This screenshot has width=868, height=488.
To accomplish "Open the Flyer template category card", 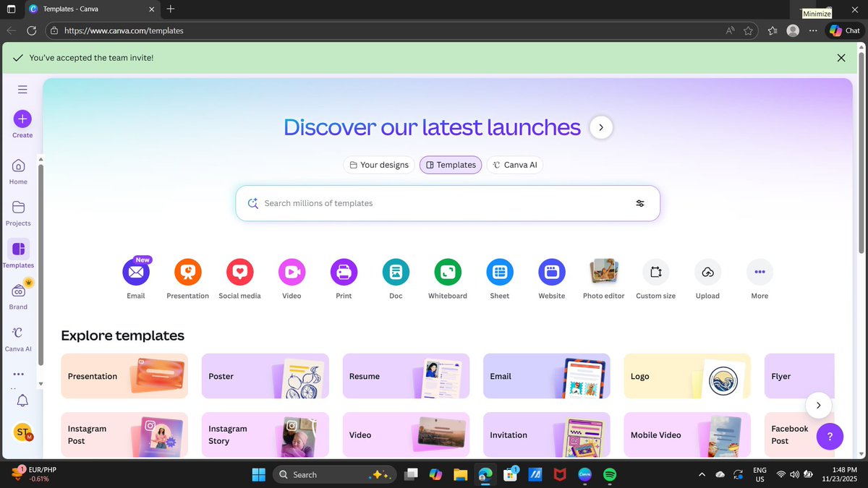I will click(799, 376).
